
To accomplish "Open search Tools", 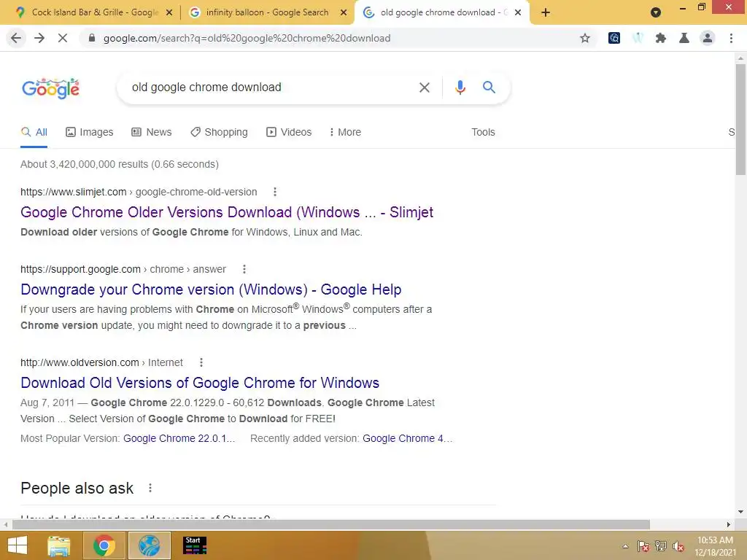I will click(x=483, y=133).
